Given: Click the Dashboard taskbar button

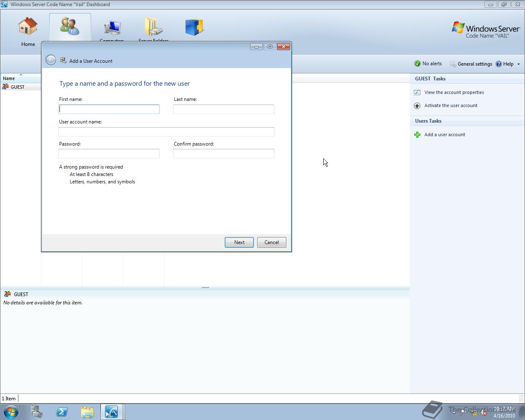Looking at the screenshot, I should point(112,412).
